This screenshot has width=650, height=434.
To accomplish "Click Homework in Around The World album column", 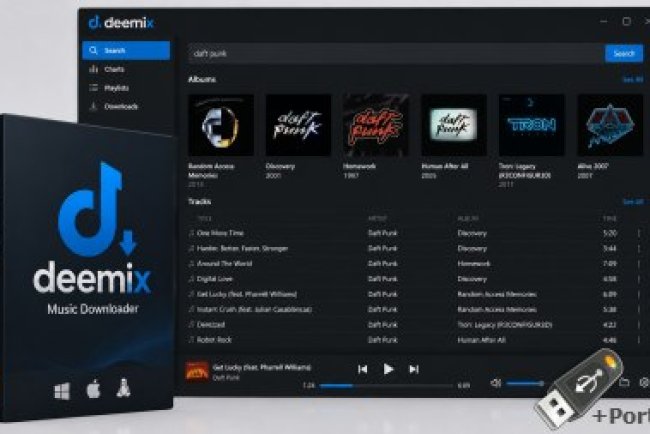I will [x=474, y=264].
